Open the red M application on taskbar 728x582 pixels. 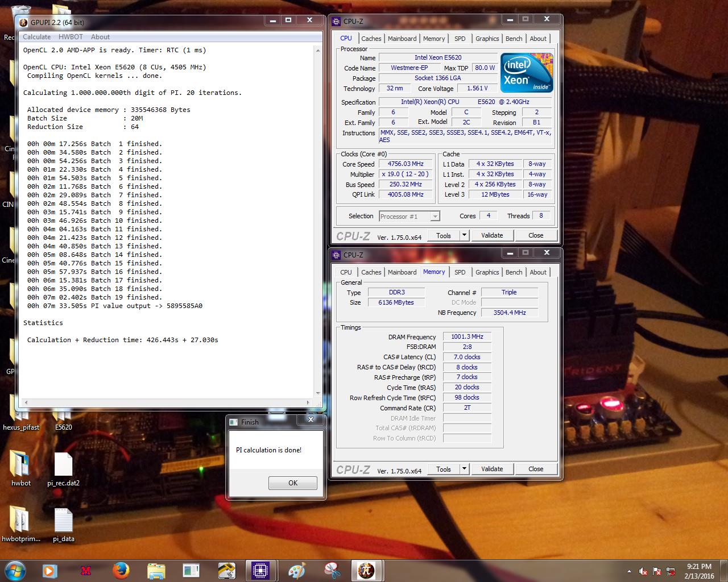[x=86, y=570]
